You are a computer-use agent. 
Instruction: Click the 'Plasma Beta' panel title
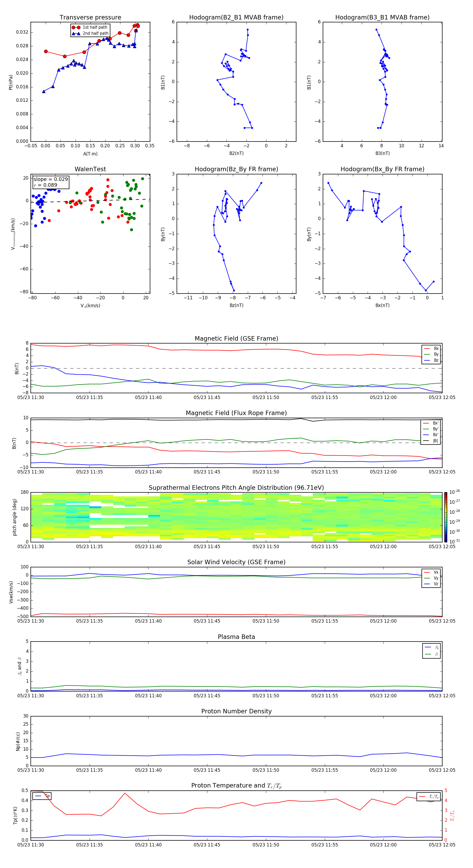coord(236,637)
